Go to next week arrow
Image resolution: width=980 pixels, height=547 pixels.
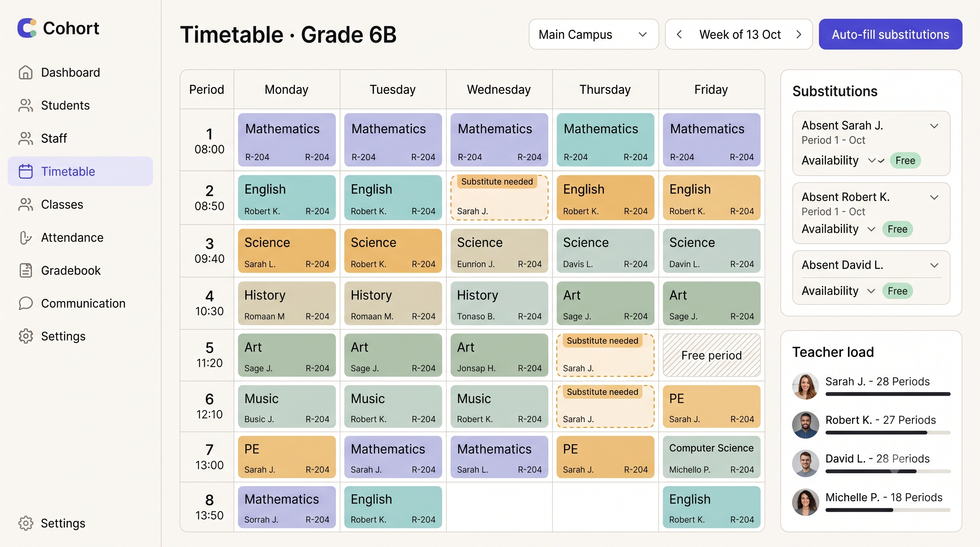coord(799,34)
